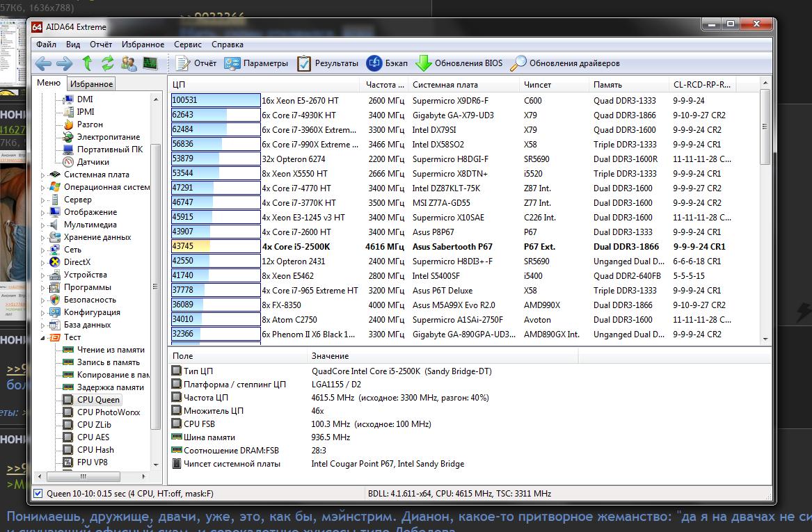
Task: Click the Значение column header
Action: 443,355
